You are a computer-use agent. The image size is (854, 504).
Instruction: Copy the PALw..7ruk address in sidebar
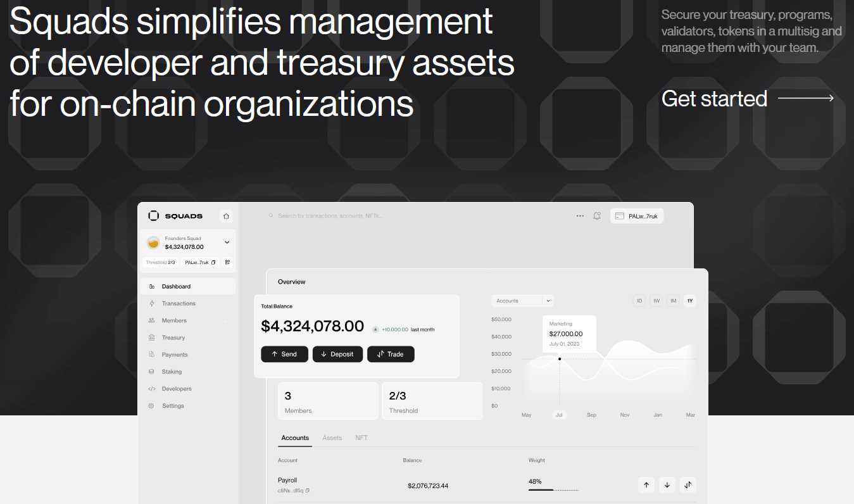tap(213, 262)
